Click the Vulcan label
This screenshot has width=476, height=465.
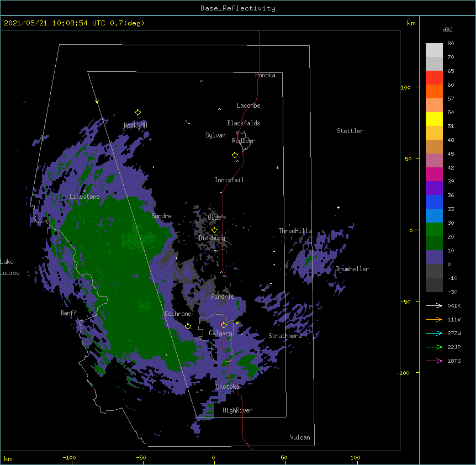pos(300,437)
